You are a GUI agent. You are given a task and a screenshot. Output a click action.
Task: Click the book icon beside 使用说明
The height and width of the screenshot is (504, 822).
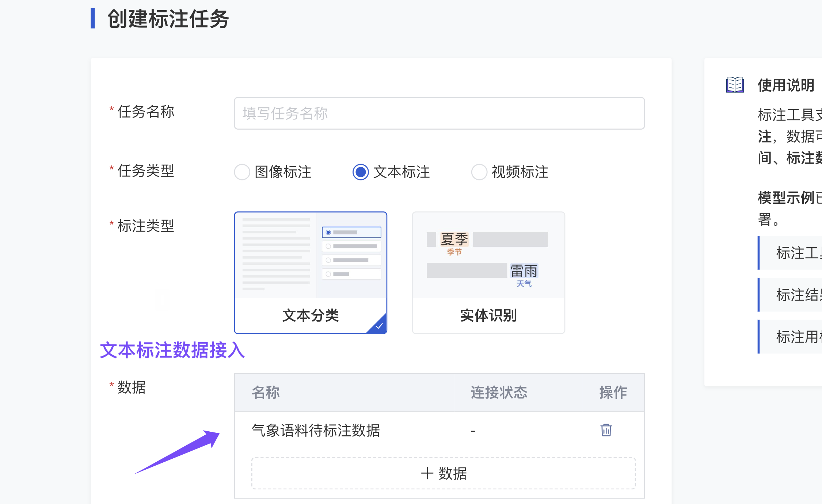(735, 85)
